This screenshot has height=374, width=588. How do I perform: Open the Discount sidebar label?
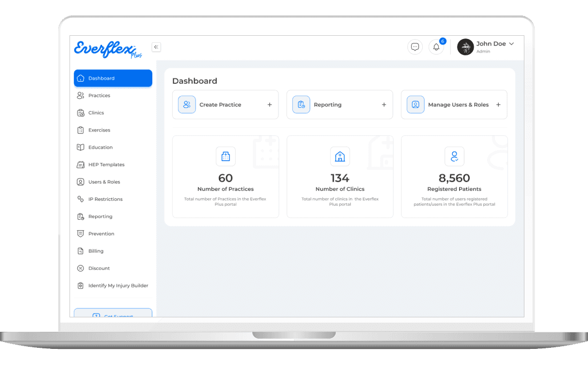coord(99,268)
